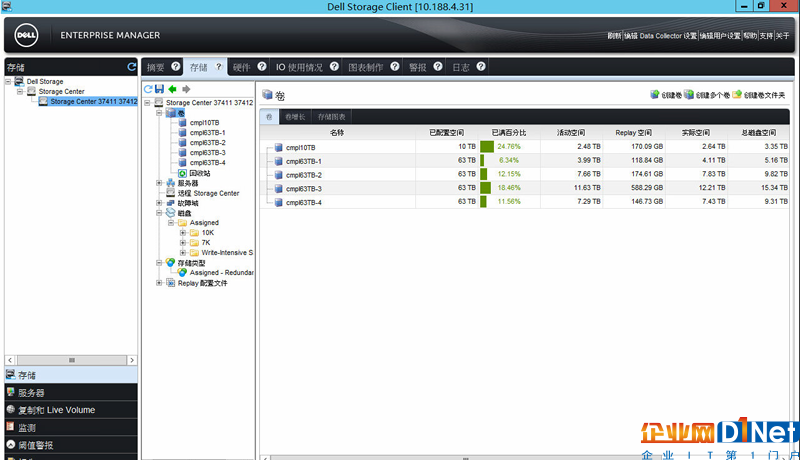Click the refresh icon in tree toolbar
This screenshot has width=800, height=460.
[x=148, y=89]
